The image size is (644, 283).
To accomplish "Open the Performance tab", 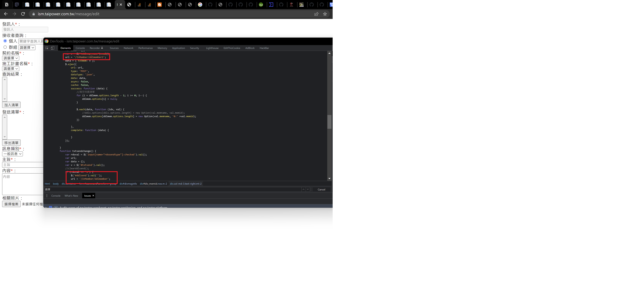I will [146, 48].
